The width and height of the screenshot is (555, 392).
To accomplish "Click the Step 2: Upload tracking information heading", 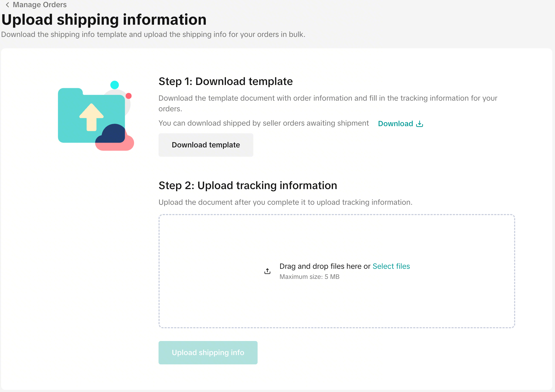I will 247,185.
